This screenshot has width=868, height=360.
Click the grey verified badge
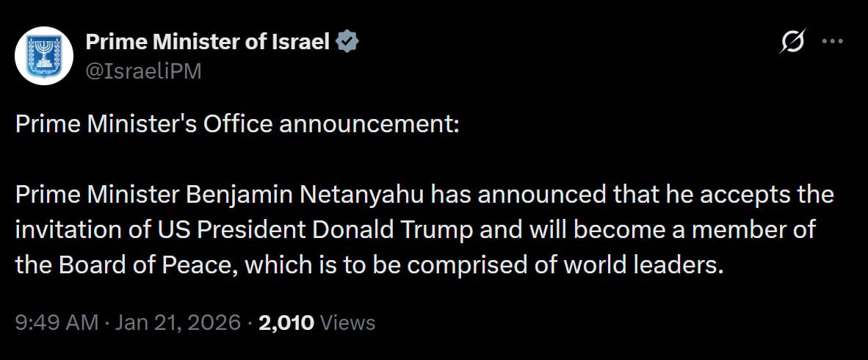tap(347, 42)
